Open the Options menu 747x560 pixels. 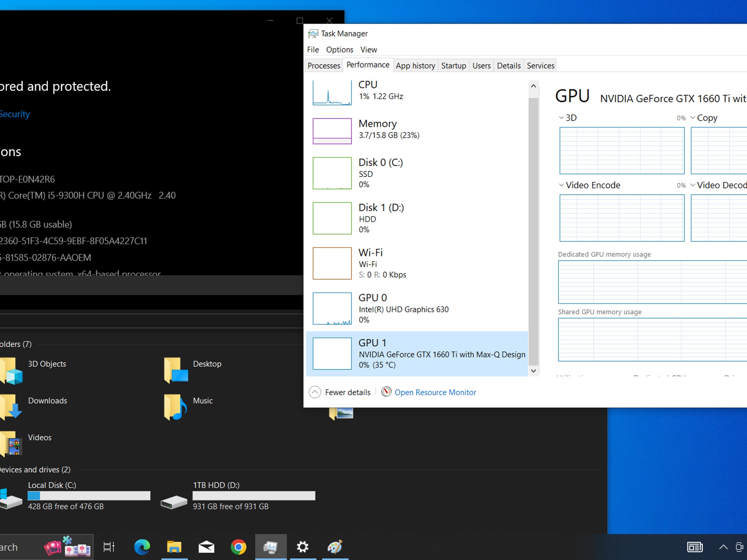pos(340,50)
